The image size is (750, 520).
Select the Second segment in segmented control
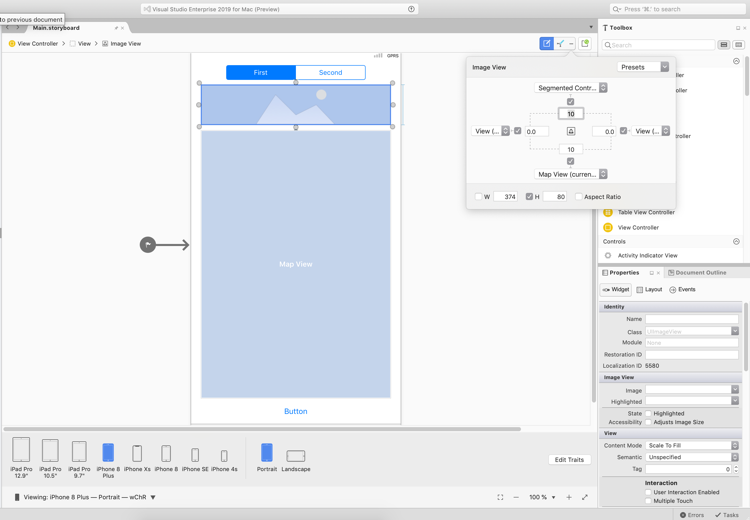click(330, 72)
